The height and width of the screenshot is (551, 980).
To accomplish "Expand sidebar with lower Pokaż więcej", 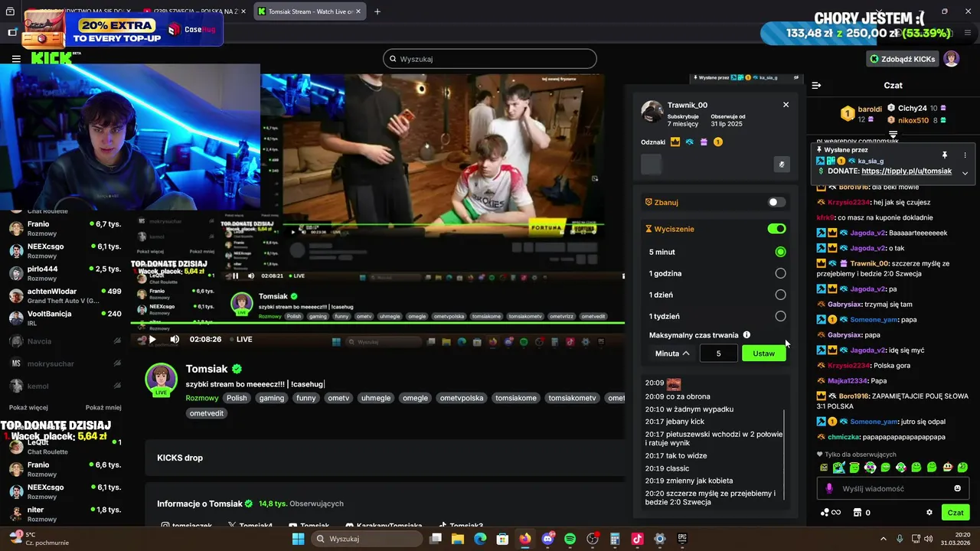I will [28, 408].
